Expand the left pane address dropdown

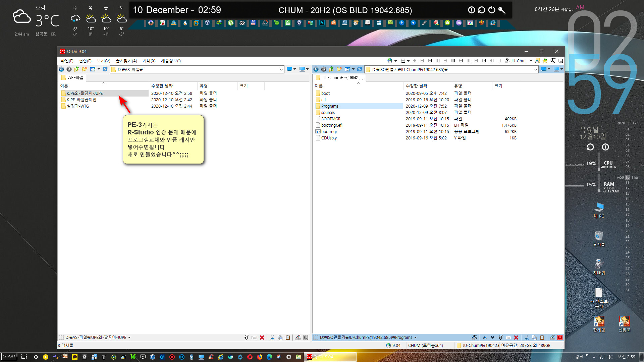(281, 70)
